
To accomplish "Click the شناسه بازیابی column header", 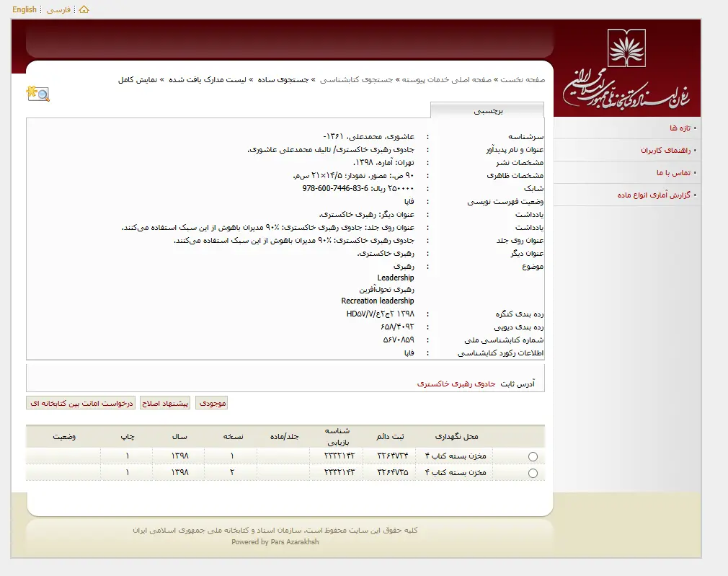I will click(x=337, y=437).
